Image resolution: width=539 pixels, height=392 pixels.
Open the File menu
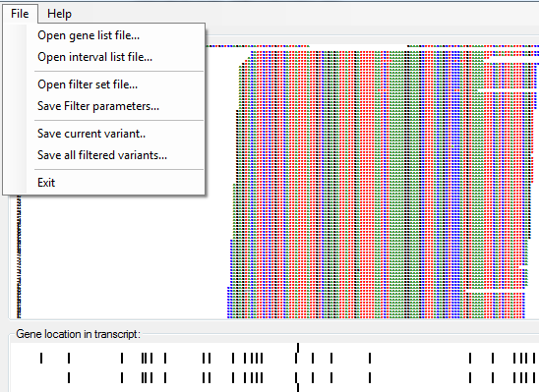[x=20, y=14]
